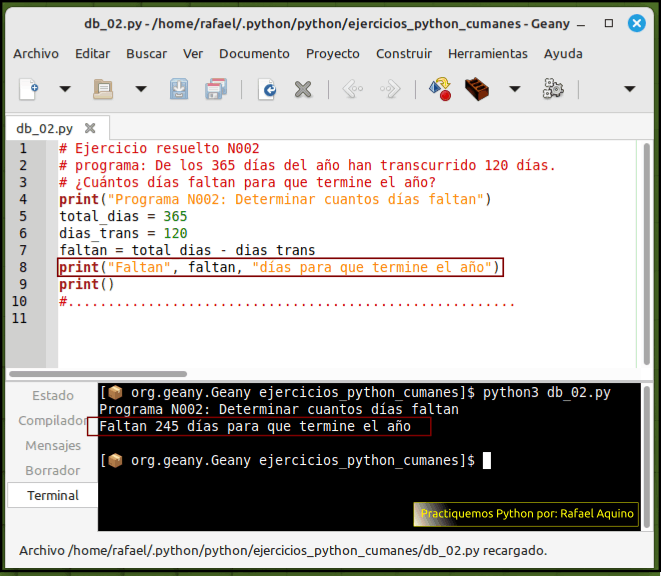This screenshot has width=661, height=576.
Task: Open the Construir menu
Action: point(404,54)
